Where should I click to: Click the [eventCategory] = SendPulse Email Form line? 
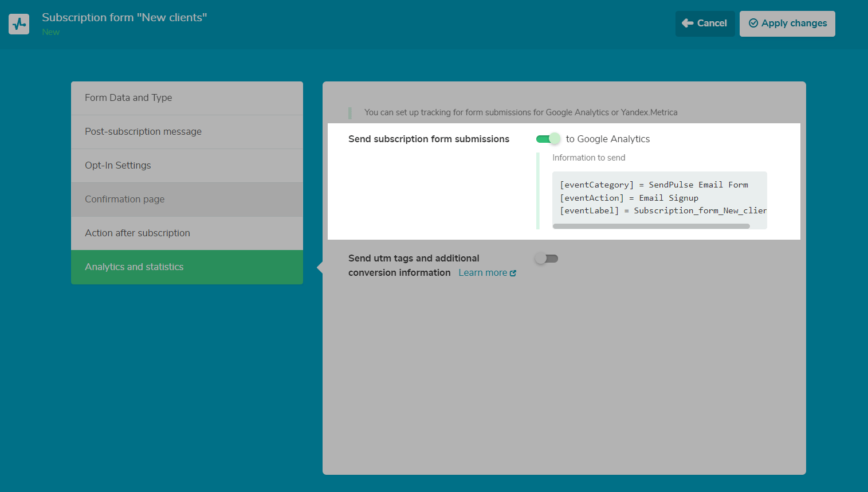coord(654,185)
